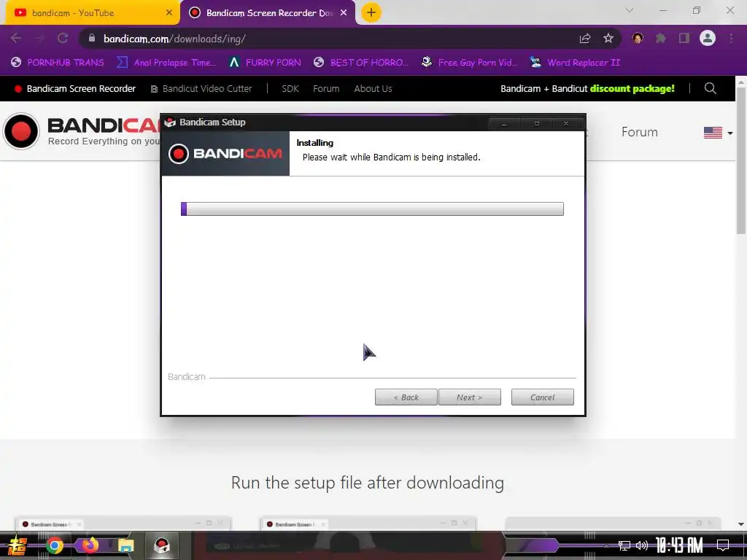Close the bandicam - YouTube tab
The width and height of the screenshot is (747, 560).
point(169,13)
